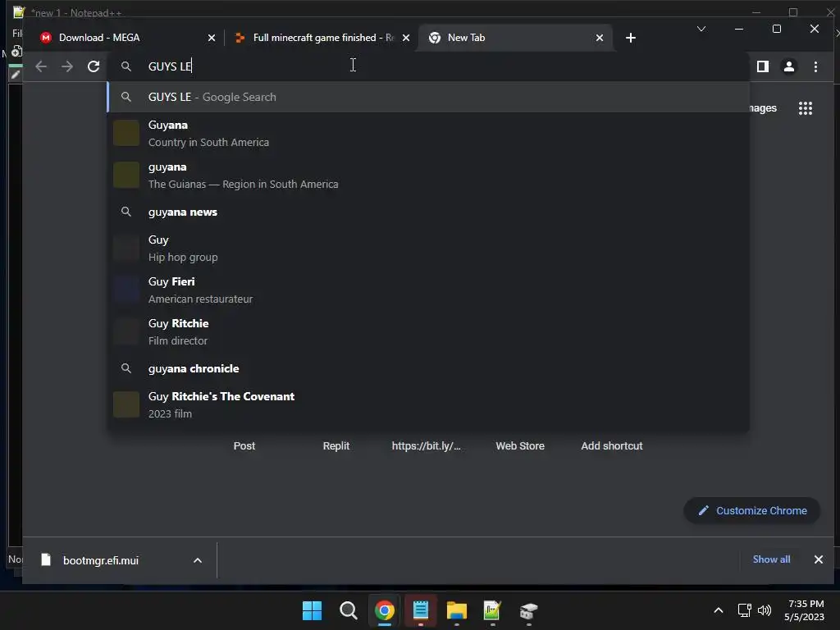
Task: Click the back navigation arrow
Action: (41, 66)
